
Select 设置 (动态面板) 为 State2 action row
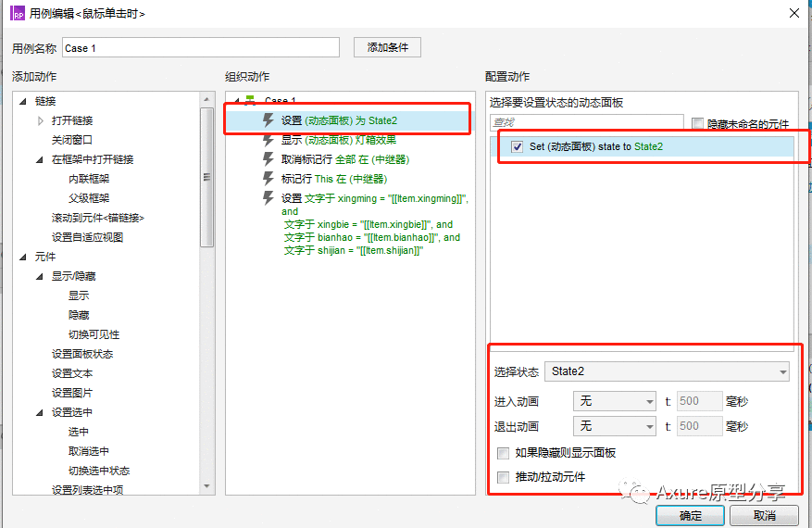[350, 120]
